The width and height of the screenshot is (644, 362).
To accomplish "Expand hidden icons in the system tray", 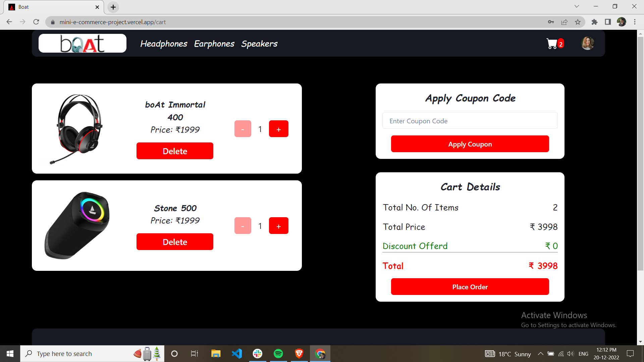I will coord(540,354).
